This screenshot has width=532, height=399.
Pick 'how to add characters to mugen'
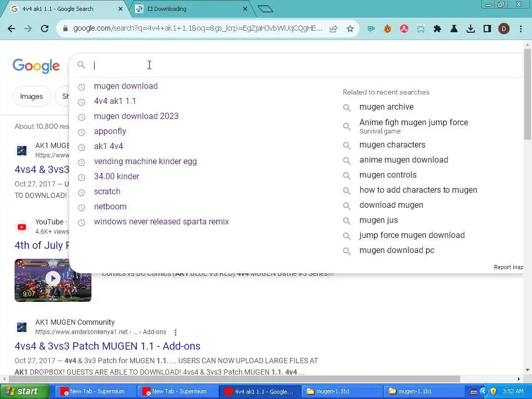coord(418,190)
